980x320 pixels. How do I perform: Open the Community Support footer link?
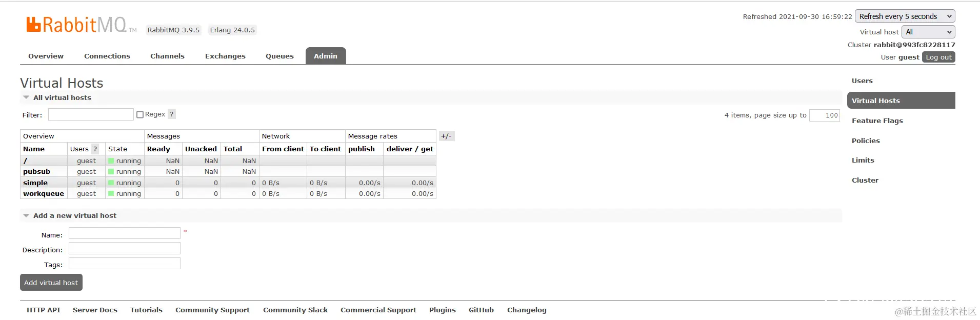click(x=212, y=310)
